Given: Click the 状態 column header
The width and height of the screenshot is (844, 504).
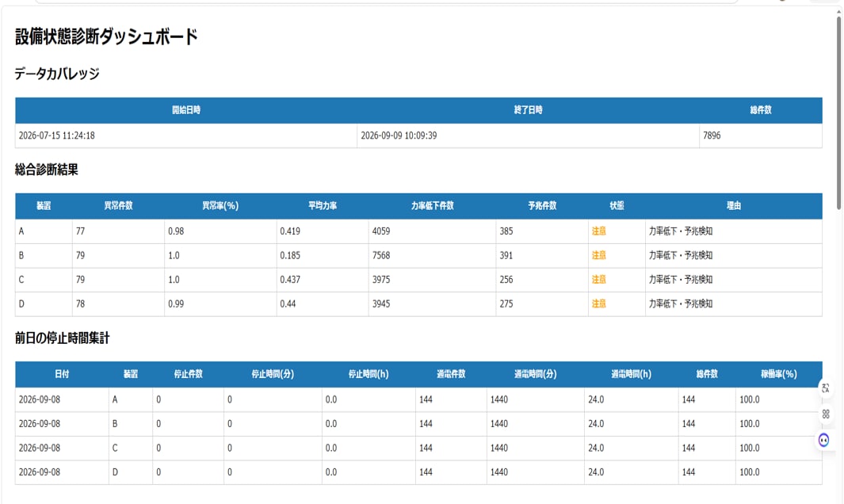Looking at the screenshot, I should click(617, 206).
